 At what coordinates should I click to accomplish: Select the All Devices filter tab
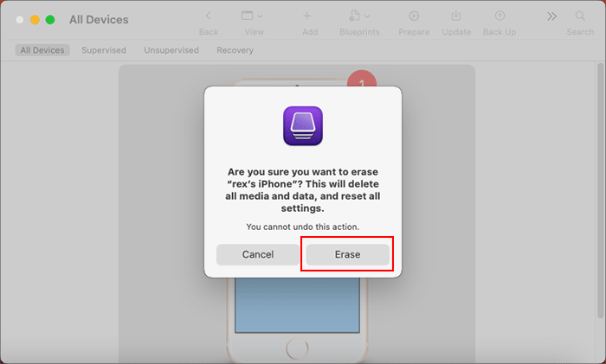pos(42,50)
